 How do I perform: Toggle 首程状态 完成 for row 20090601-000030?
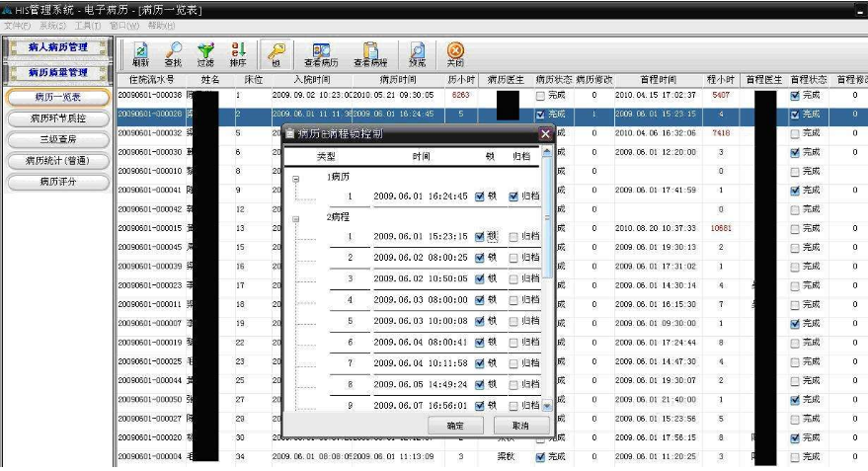coord(795,153)
